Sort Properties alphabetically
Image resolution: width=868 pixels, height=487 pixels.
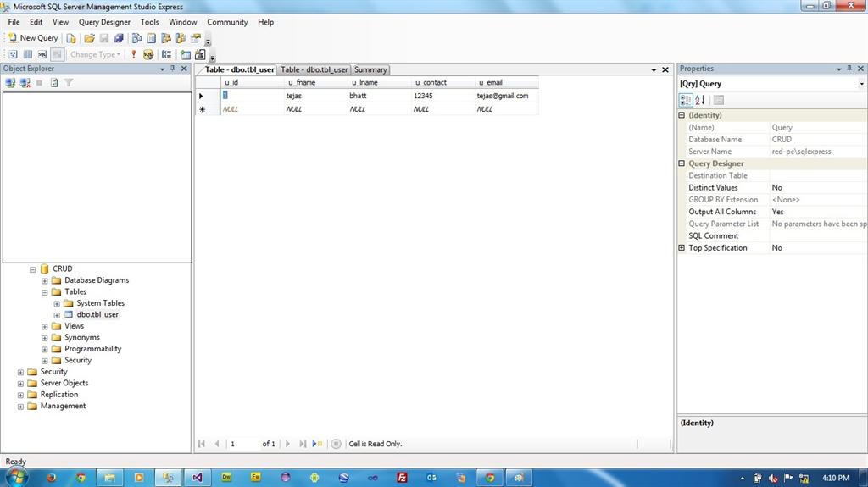pyautogui.click(x=699, y=100)
